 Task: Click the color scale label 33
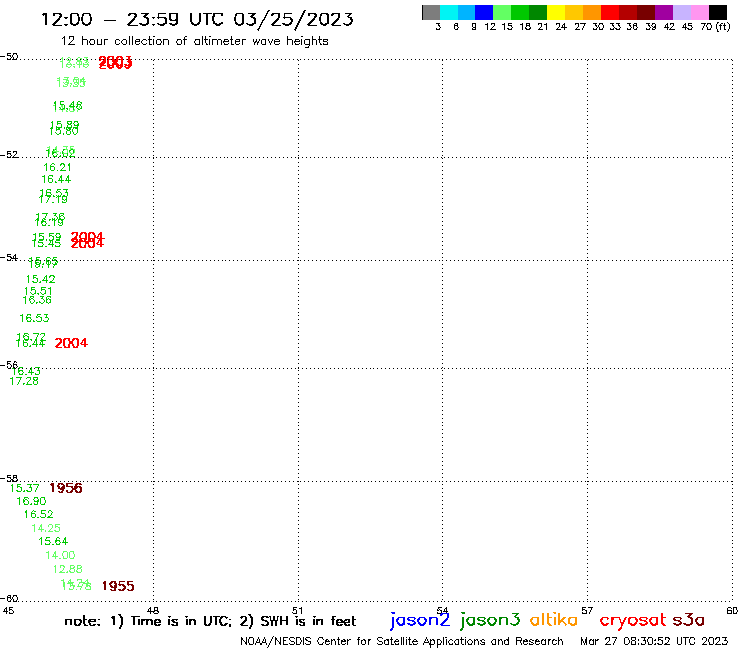(x=614, y=26)
